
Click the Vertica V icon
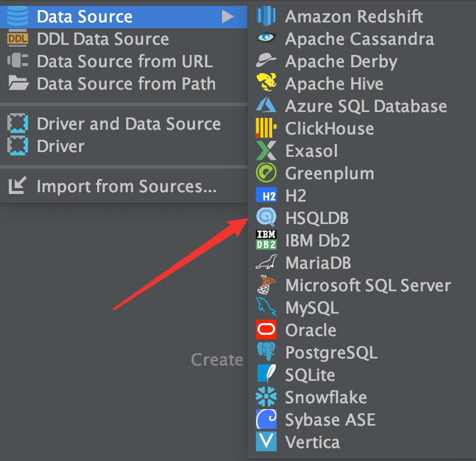click(266, 442)
